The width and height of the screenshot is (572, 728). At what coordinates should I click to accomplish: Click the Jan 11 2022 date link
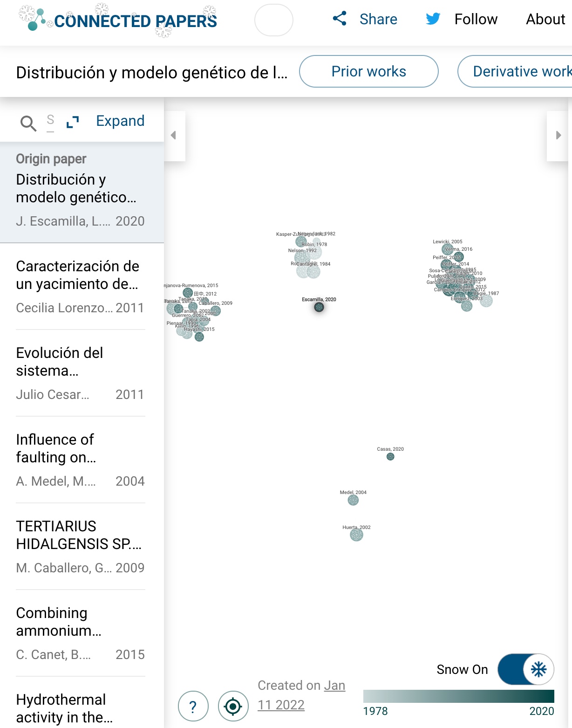(301, 695)
